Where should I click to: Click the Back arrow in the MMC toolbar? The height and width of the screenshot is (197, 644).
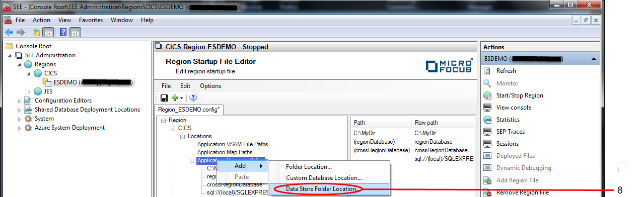(8, 33)
